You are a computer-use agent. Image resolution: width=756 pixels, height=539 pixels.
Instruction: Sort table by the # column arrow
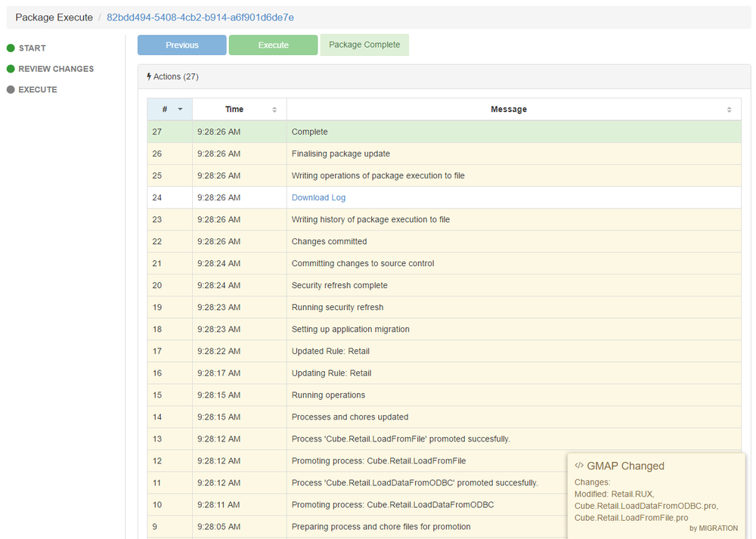tap(180, 110)
